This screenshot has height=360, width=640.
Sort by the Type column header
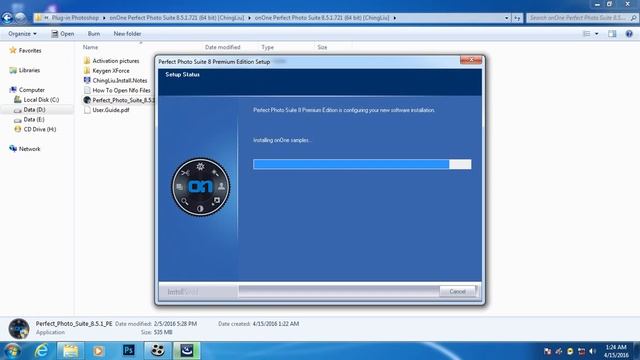tap(267, 47)
